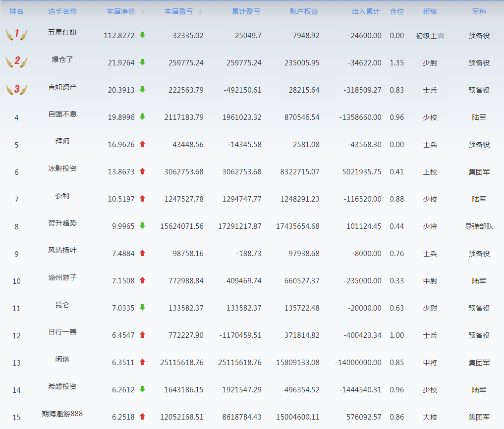Click period profit 25115618.76 for 闲逸

(182, 363)
